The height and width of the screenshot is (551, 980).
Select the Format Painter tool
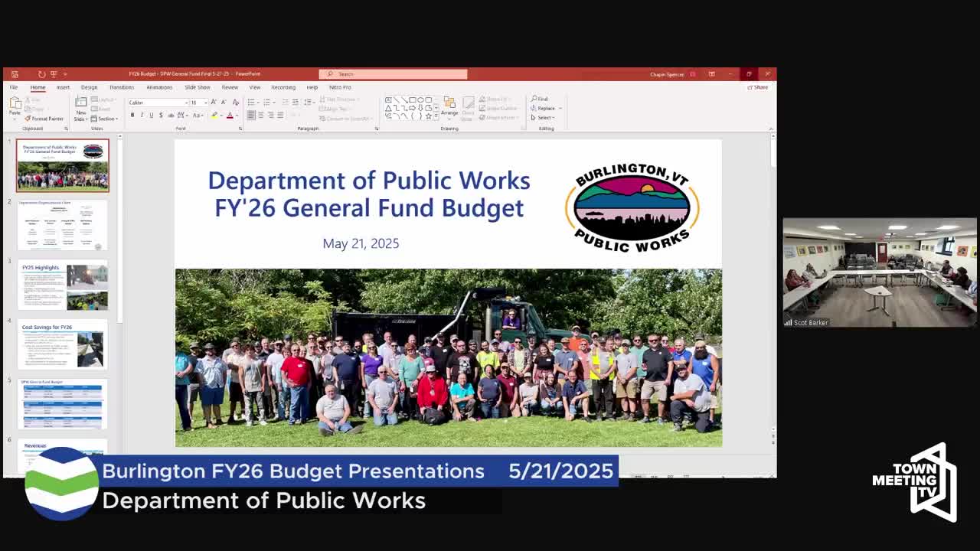[44, 119]
